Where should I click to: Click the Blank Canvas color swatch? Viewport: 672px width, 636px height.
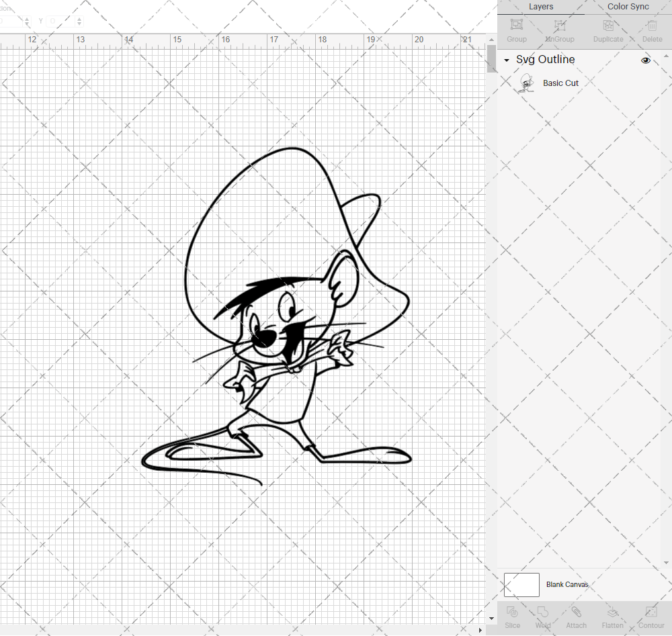click(x=521, y=584)
